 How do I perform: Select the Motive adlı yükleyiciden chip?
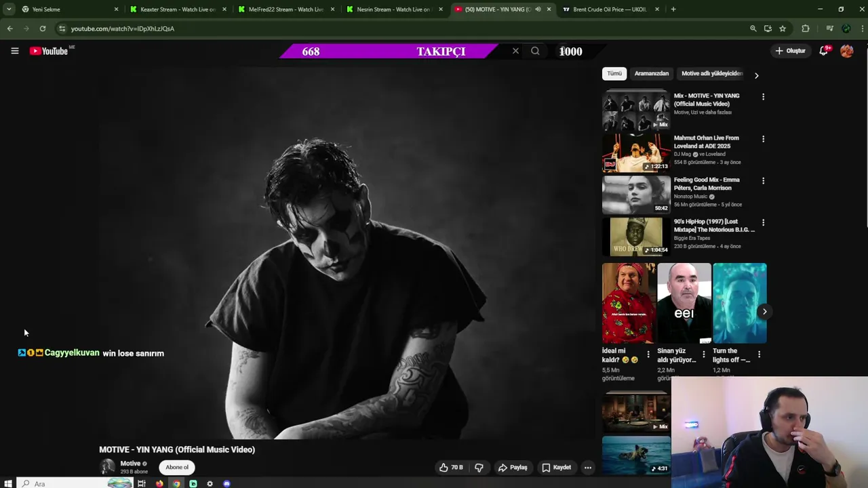click(711, 73)
